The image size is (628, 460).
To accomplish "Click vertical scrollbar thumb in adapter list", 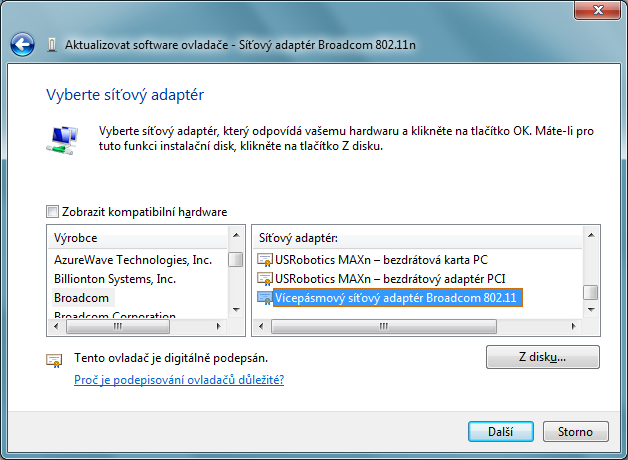I will [591, 292].
